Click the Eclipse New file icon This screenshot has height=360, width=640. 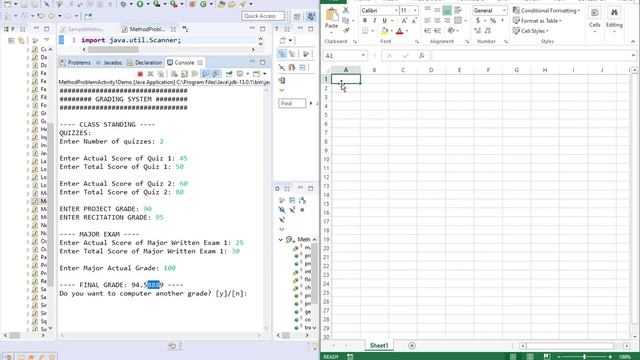tap(7, 4)
